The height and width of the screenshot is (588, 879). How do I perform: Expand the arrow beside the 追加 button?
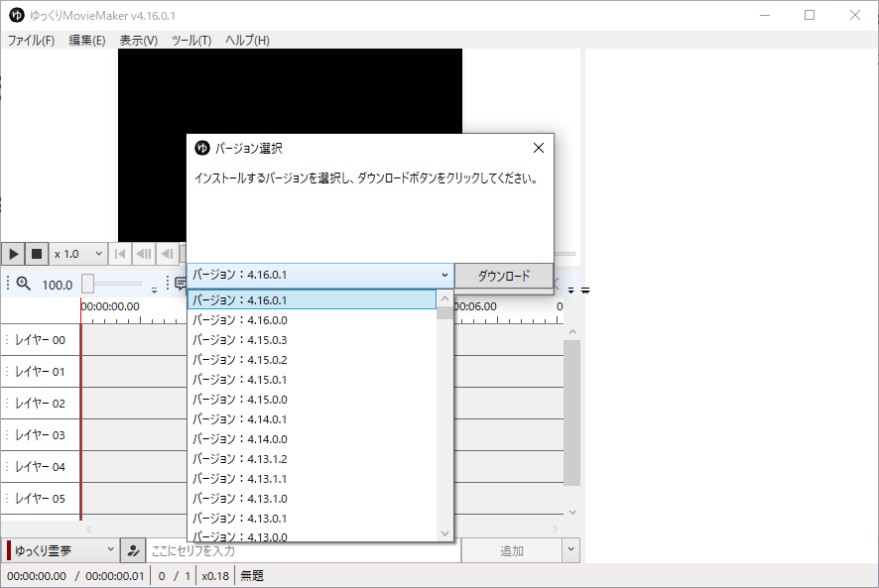tap(570, 550)
